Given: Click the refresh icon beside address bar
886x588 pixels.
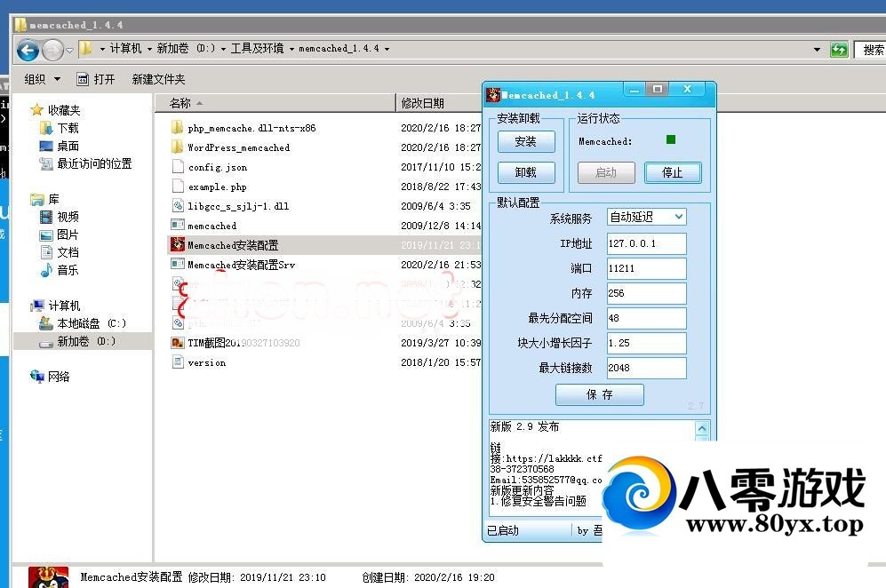Looking at the screenshot, I should click(x=838, y=50).
